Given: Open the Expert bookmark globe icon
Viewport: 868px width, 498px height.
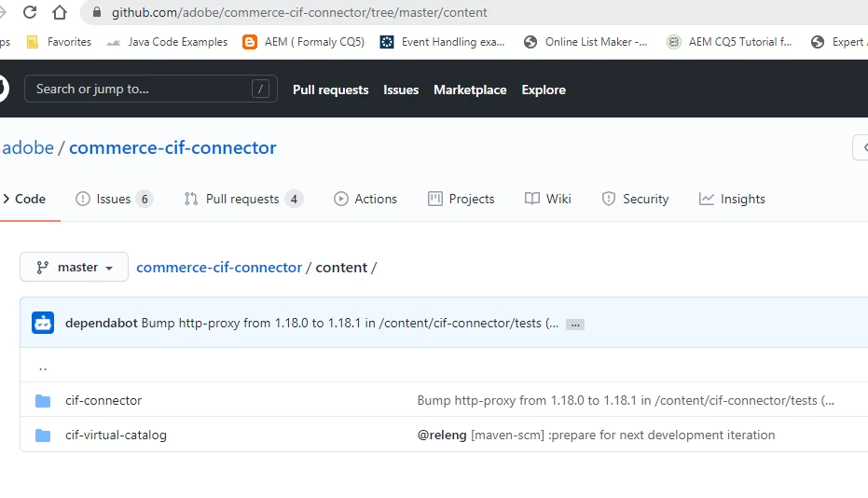Looking at the screenshot, I should 817,42.
